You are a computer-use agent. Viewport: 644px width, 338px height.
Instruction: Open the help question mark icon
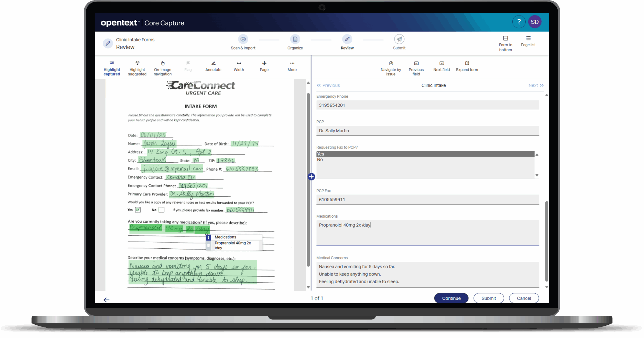(x=519, y=22)
